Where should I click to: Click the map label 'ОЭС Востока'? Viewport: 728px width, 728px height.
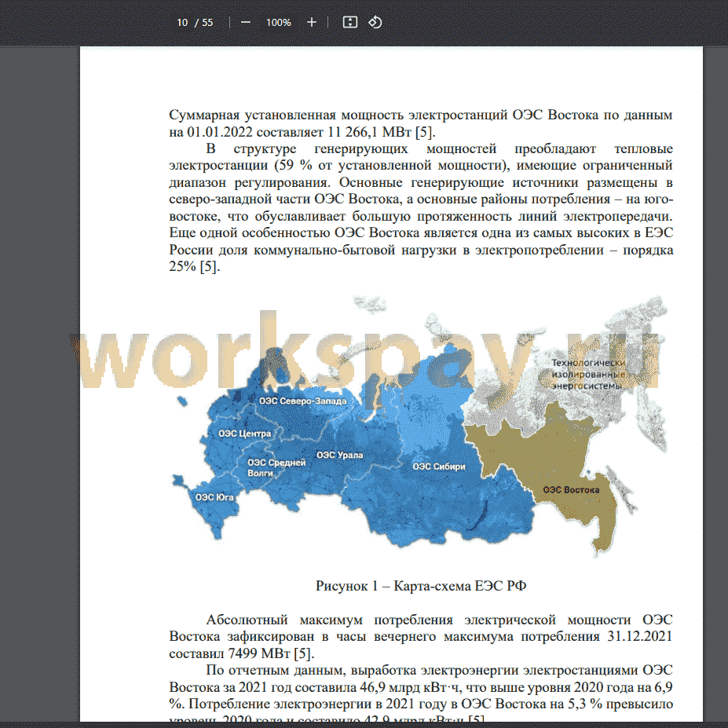click(x=571, y=490)
